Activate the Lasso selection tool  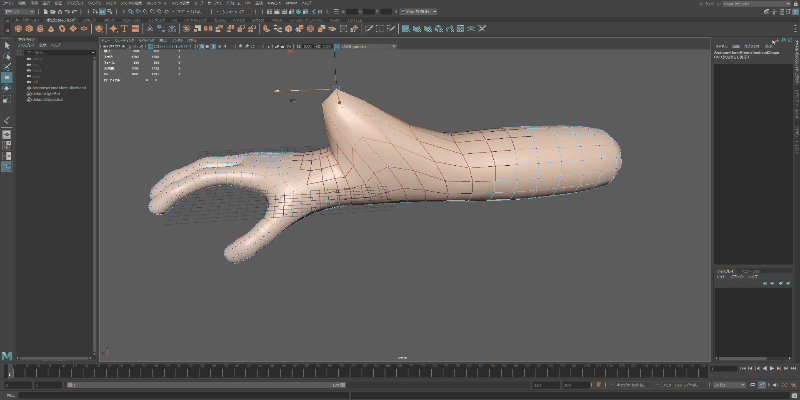tap(6, 56)
